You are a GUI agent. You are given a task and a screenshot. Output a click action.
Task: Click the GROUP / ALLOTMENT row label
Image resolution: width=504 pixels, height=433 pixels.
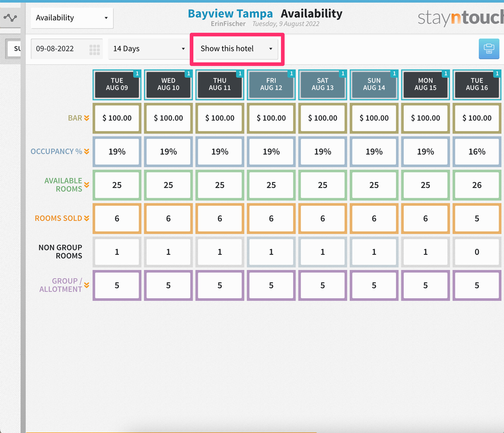(60, 286)
